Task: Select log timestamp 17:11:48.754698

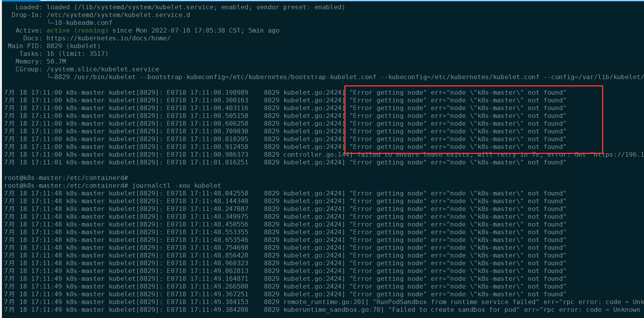Action: click(x=219, y=247)
